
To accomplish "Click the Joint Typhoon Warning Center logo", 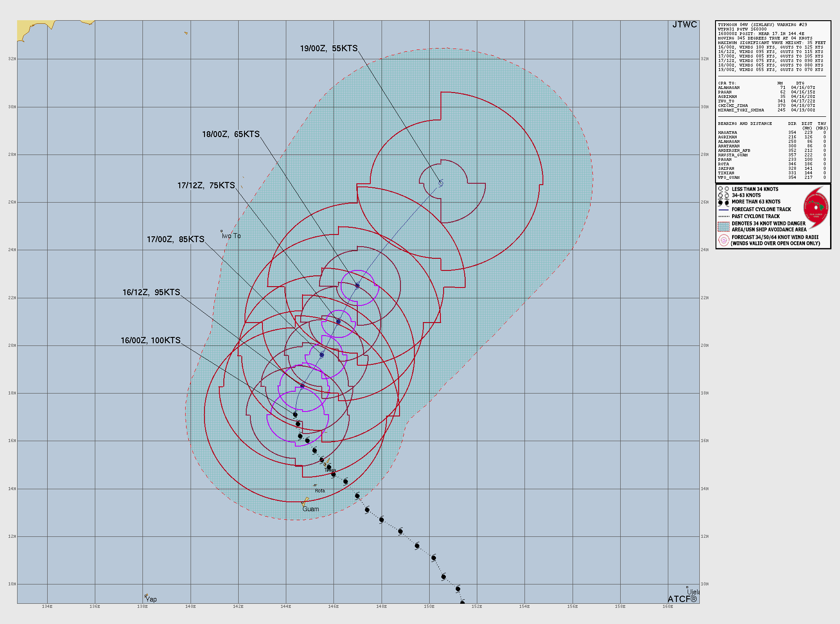I will (815, 207).
